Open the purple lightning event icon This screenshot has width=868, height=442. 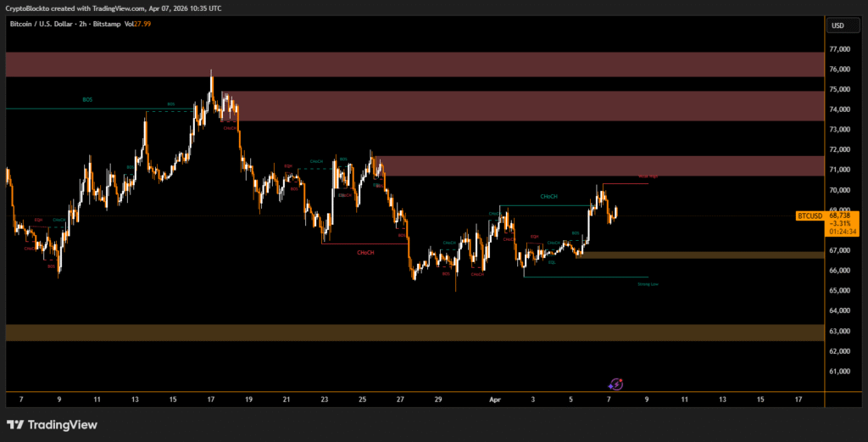coord(617,383)
